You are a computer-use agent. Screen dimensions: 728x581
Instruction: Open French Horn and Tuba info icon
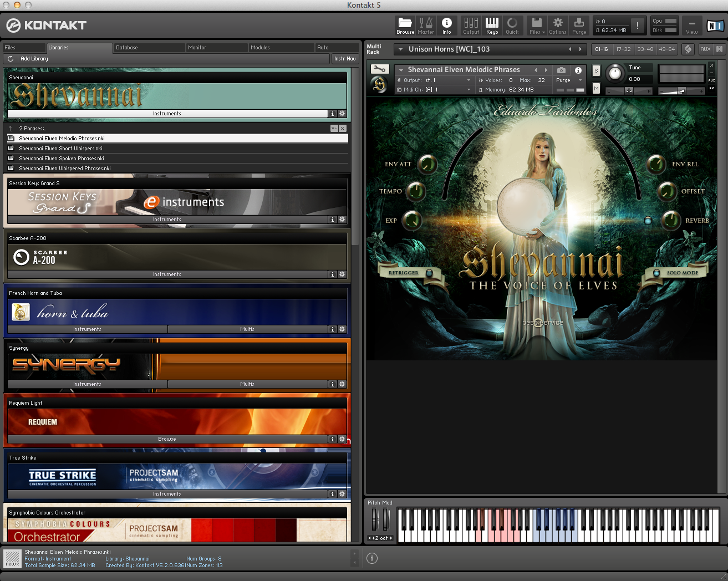[x=333, y=329]
